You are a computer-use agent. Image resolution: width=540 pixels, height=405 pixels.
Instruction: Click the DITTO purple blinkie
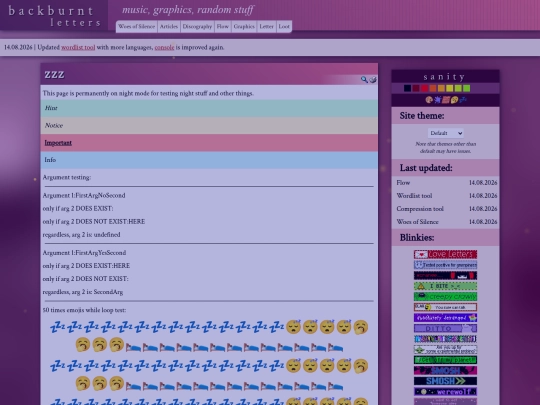(x=445, y=328)
